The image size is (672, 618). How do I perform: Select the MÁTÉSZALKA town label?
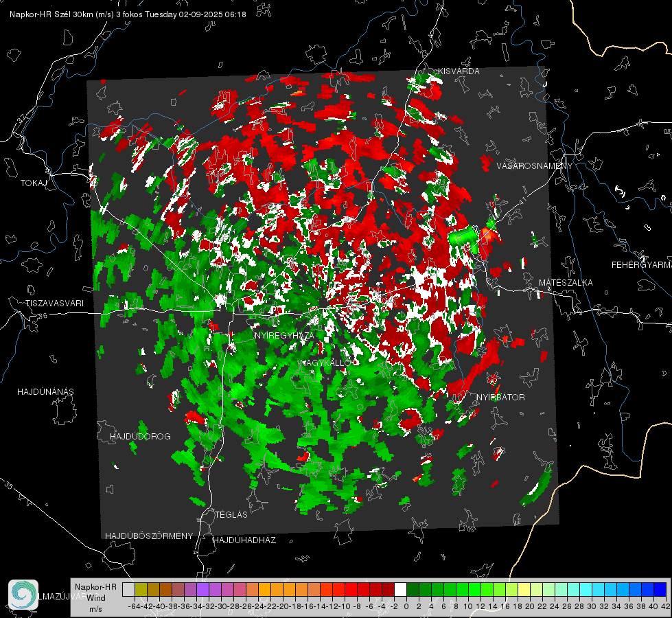pos(566,283)
